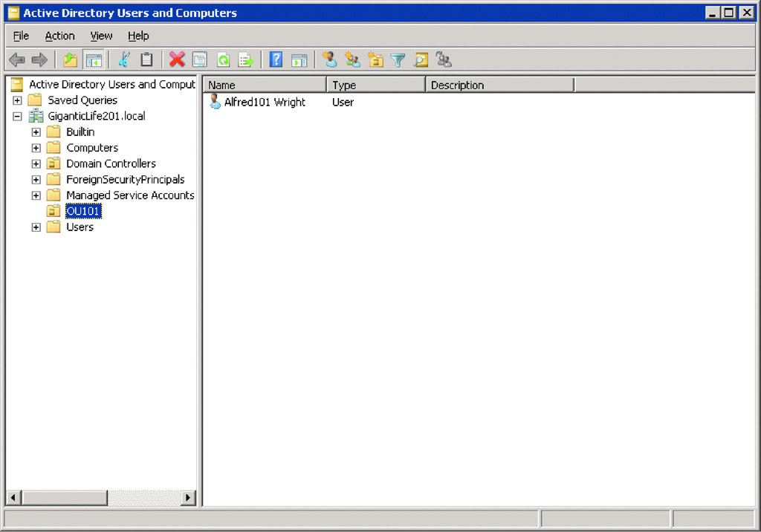Click the tree pane horizontal scrollbar thumb
The width and height of the screenshot is (761, 532).
[x=65, y=498]
